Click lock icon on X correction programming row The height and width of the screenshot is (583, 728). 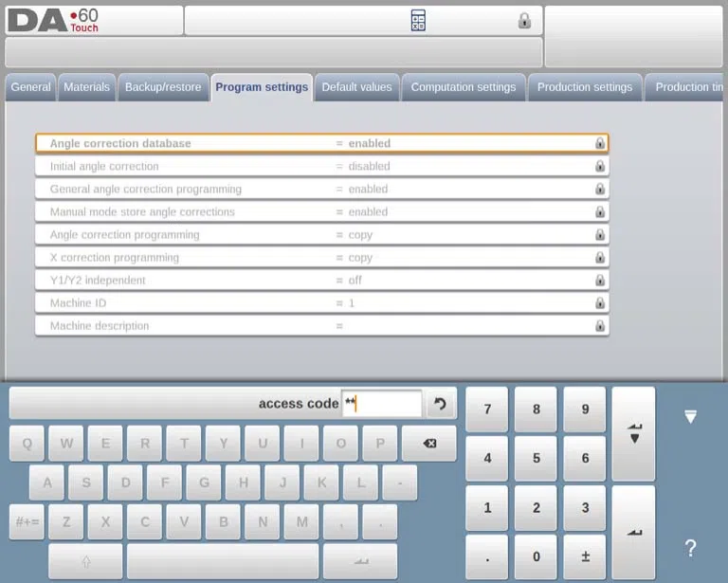pyautogui.click(x=600, y=257)
